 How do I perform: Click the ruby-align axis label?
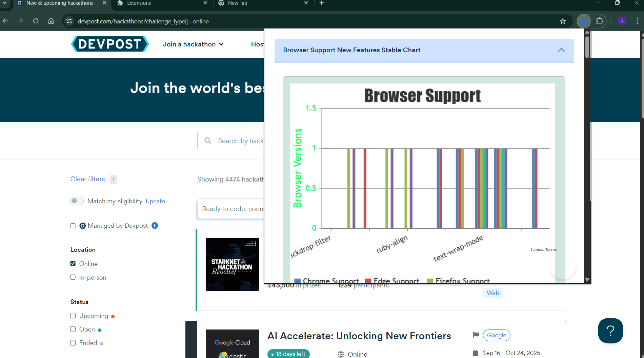(x=392, y=244)
